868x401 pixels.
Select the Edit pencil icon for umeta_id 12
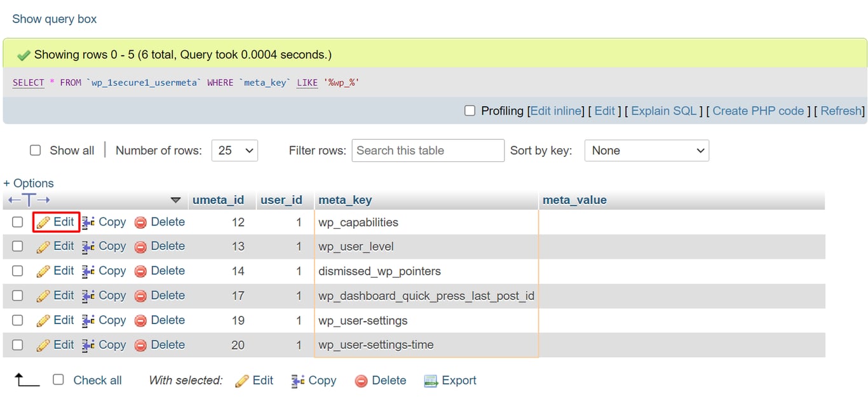point(43,222)
